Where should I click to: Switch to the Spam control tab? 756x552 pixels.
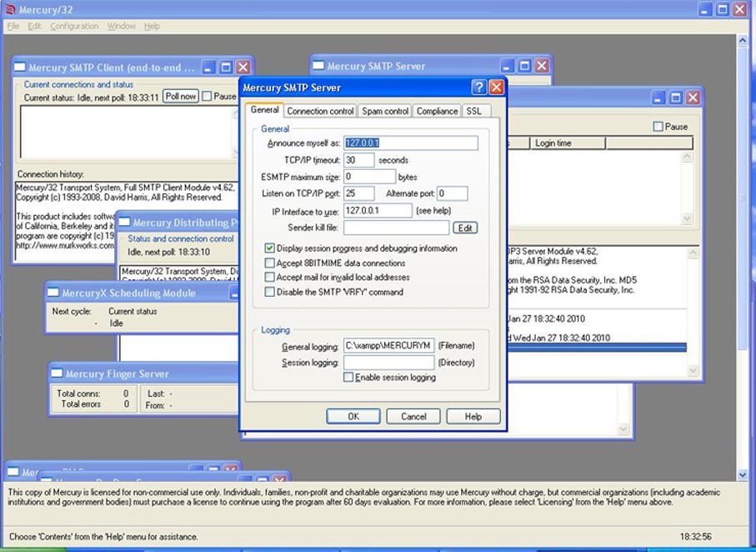(385, 111)
